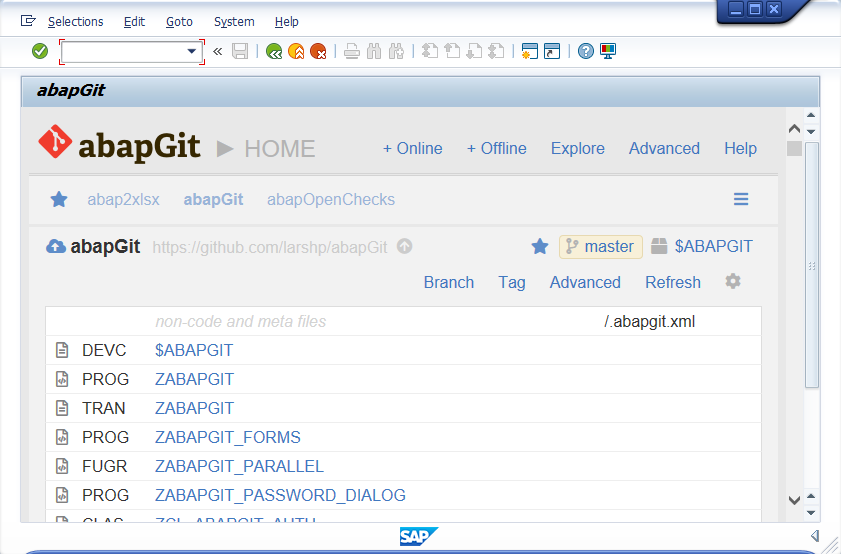Open the hamburger repository list menu

point(741,199)
